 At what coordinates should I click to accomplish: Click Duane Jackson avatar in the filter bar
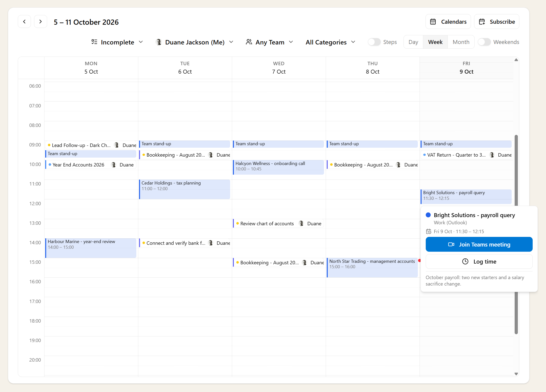(x=159, y=42)
